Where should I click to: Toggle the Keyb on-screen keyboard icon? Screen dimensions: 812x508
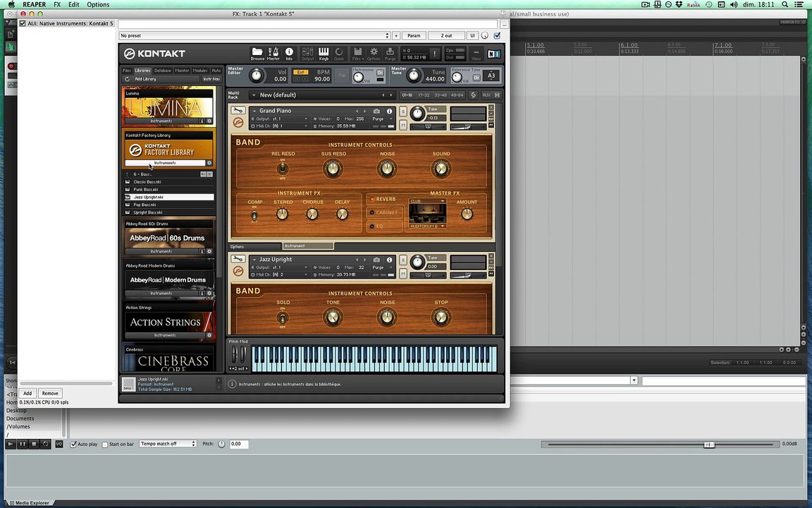pos(324,54)
